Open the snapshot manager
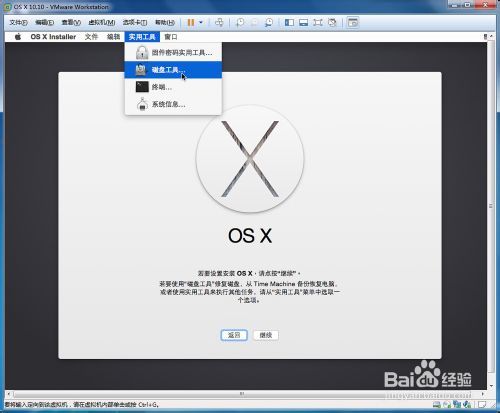Image resolution: width=500 pixels, height=413 pixels. (269, 22)
